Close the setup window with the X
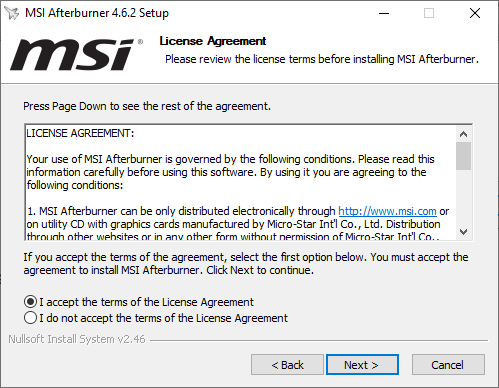This screenshot has height=388, width=499. [x=475, y=13]
